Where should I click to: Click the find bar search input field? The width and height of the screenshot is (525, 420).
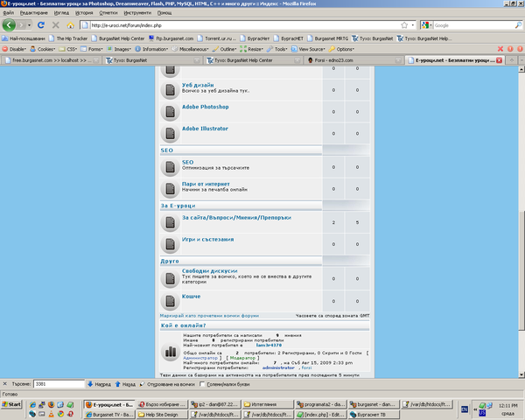click(59, 384)
